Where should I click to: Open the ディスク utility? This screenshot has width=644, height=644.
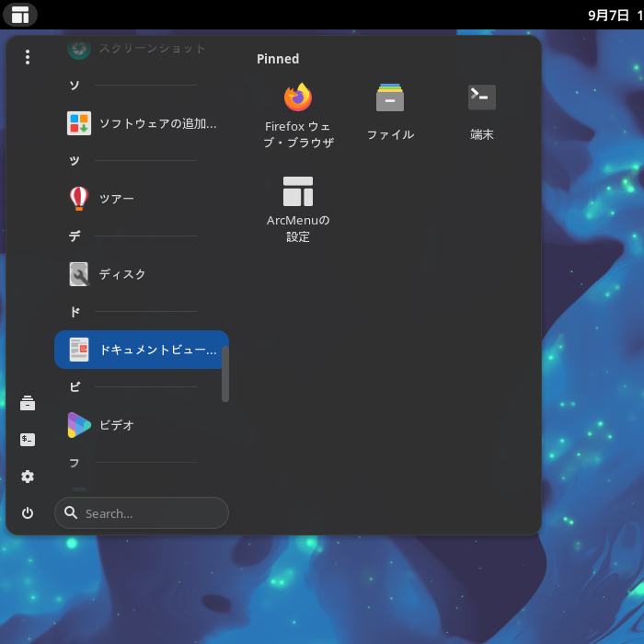142,274
